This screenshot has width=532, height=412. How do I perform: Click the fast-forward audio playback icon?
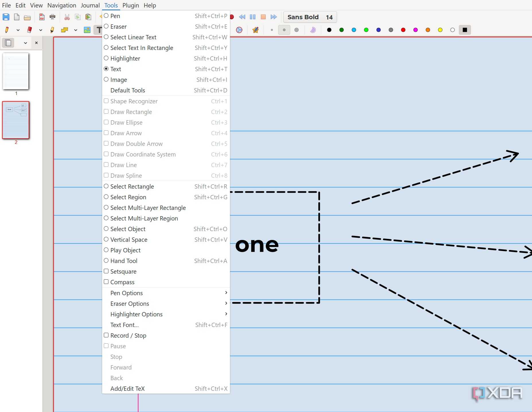click(274, 17)
